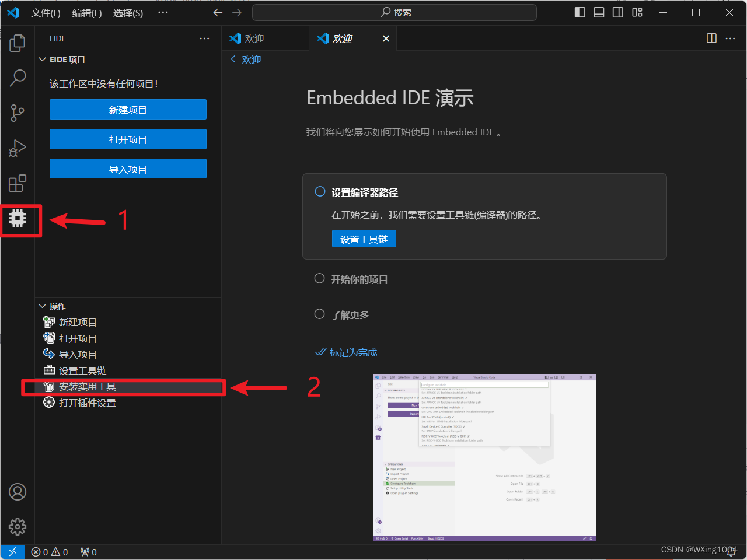Select the 设置编译器路径 step radio circle
This screenshot has width=747, height=560.
pyautogui.click(x=319, y=191)
